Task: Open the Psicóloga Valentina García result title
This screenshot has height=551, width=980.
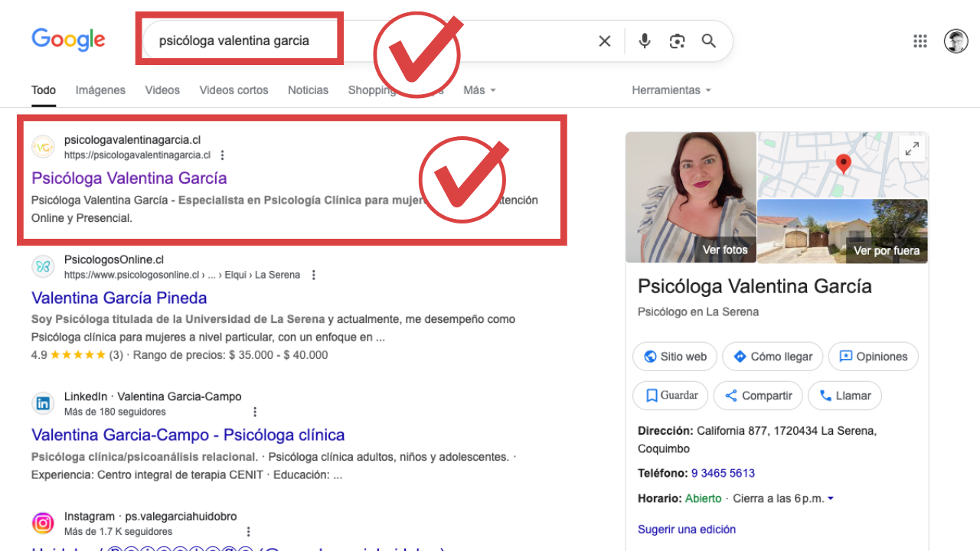Action: pos(129,178)
